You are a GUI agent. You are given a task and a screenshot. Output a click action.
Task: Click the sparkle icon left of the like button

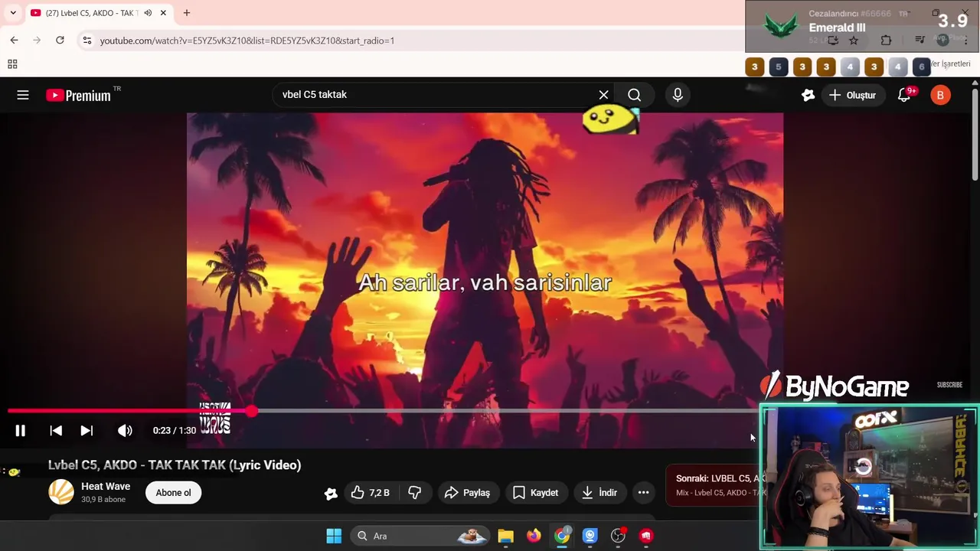[x=331, y=494]
